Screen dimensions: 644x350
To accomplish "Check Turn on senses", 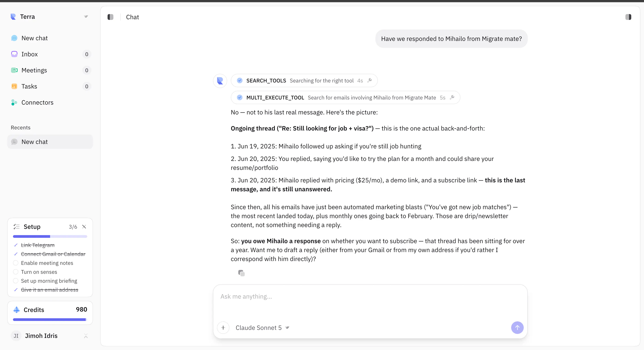I will point(15,272).
